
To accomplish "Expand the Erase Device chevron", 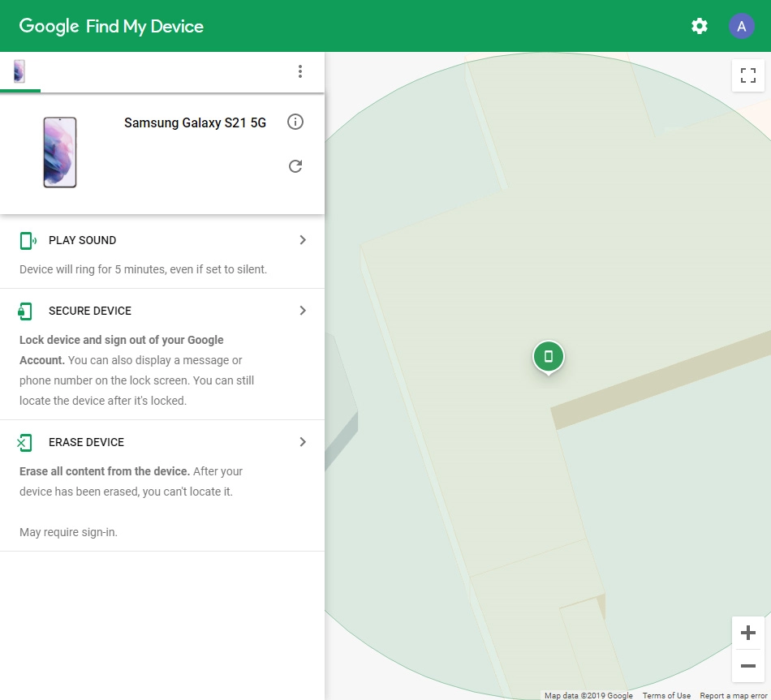I will click(x=303, y=442).
